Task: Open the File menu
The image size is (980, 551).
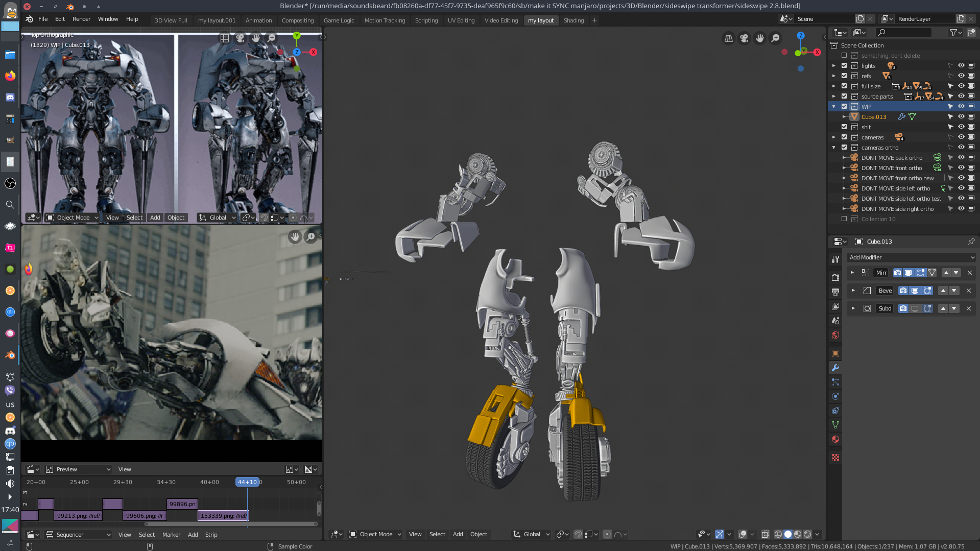Action: (x=43, y=19)
